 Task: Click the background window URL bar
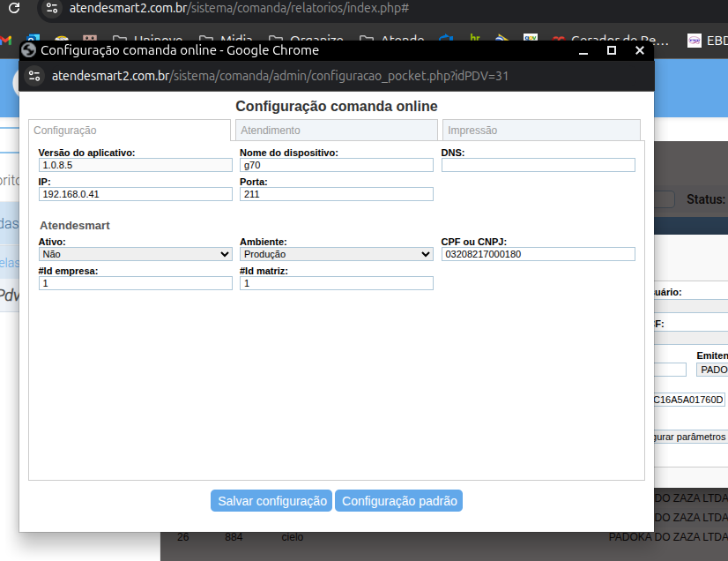click(x=239, y=8)
